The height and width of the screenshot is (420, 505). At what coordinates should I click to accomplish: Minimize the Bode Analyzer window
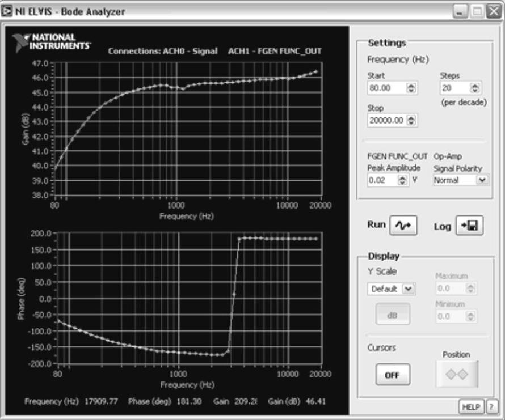(x=460, y=11)
